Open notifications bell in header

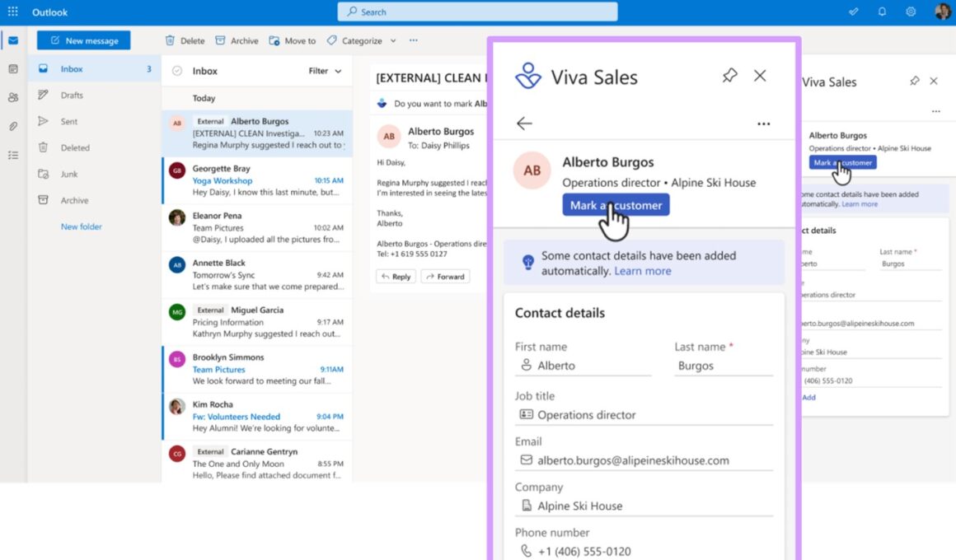883,12
